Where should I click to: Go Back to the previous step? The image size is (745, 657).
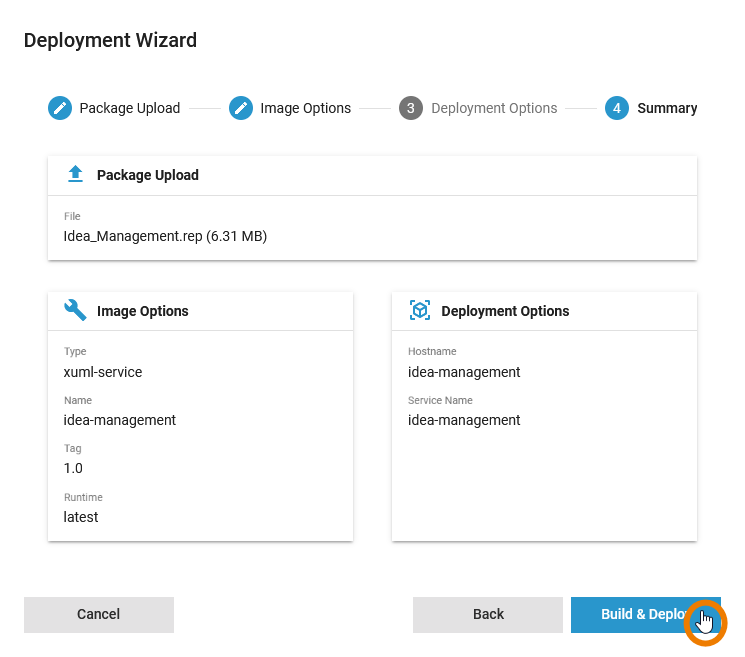click(488, 614)
